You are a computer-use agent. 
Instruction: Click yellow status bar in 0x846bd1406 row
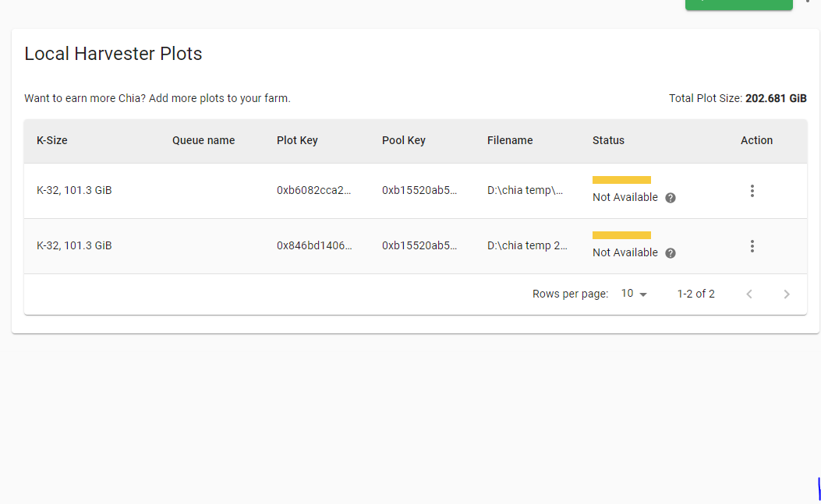click(621, 235)
